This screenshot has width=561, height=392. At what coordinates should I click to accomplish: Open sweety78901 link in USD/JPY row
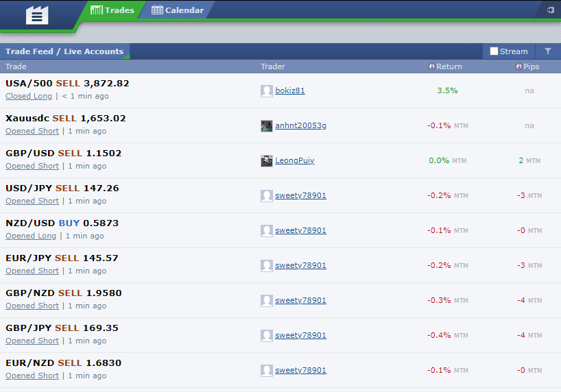(x=300, y=195)
